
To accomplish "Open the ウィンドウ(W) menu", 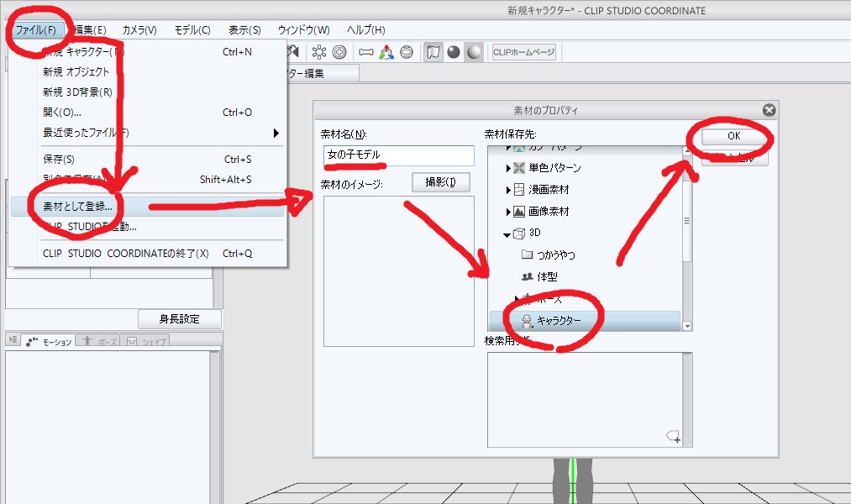I will click(x=303, y=30).
